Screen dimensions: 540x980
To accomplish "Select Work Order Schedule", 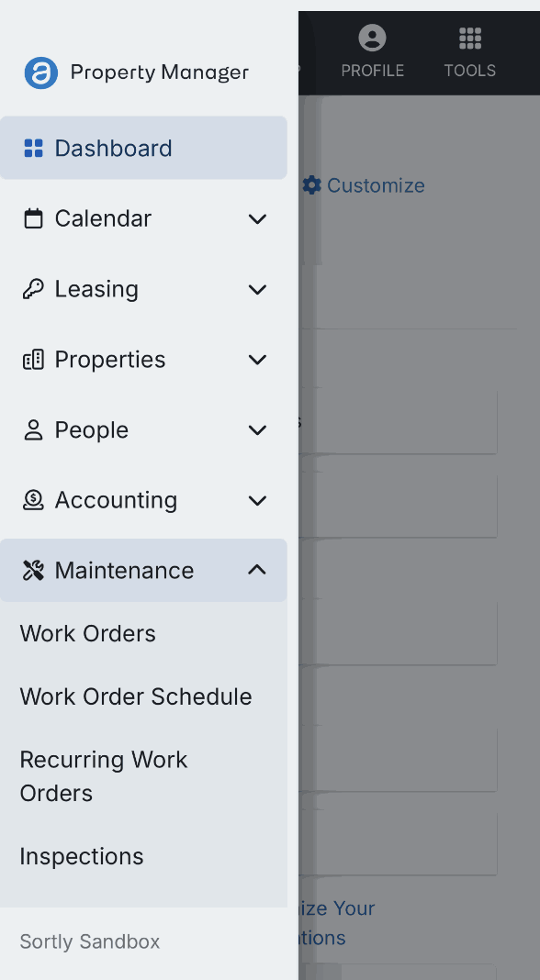I will 136,696.
